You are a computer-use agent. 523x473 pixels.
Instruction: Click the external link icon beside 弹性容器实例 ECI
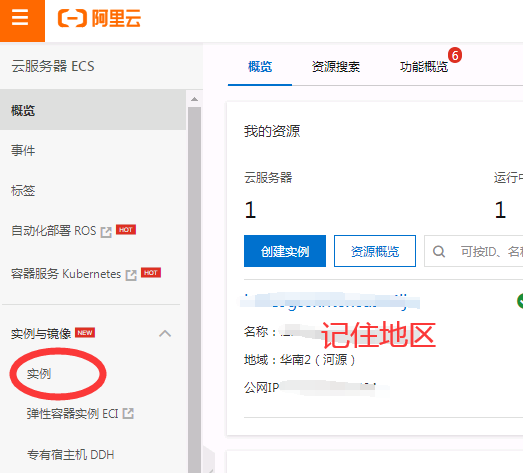coord(128,413)
